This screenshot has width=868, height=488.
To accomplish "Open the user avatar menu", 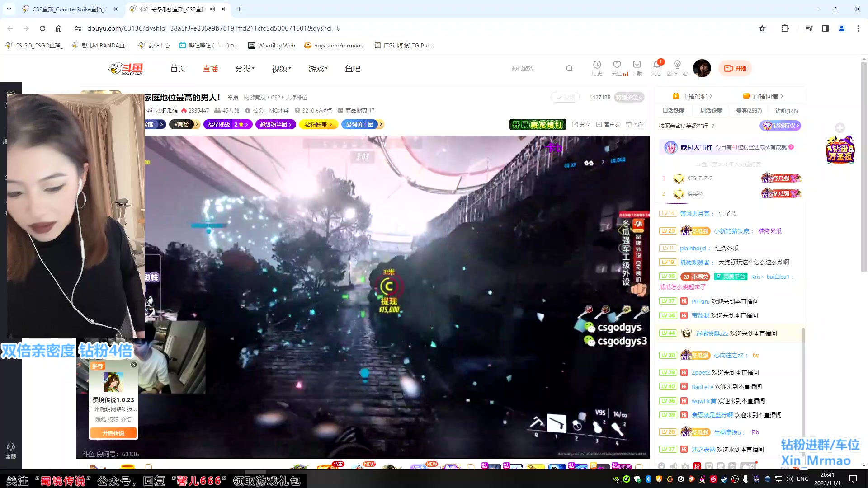I will point(702,68).
